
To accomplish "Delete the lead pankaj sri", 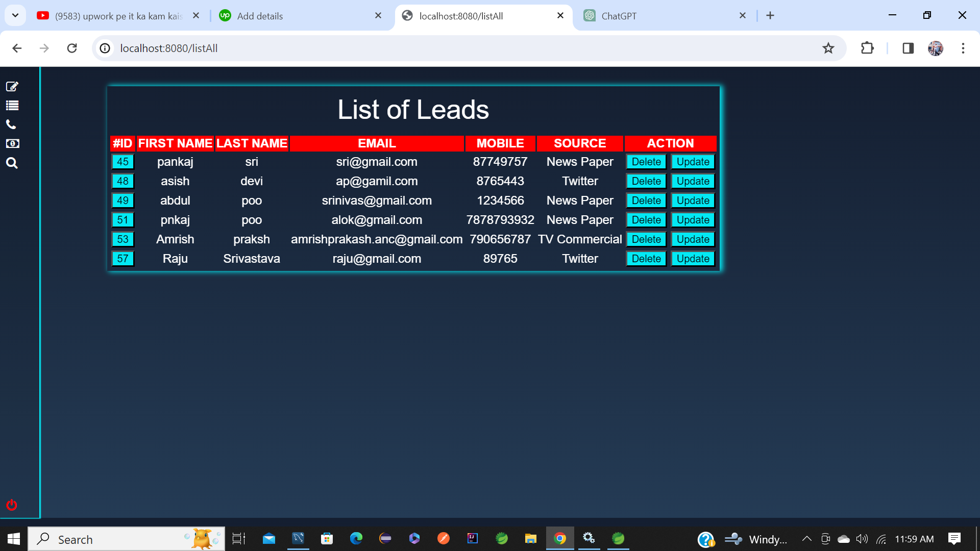I will 646,162.
